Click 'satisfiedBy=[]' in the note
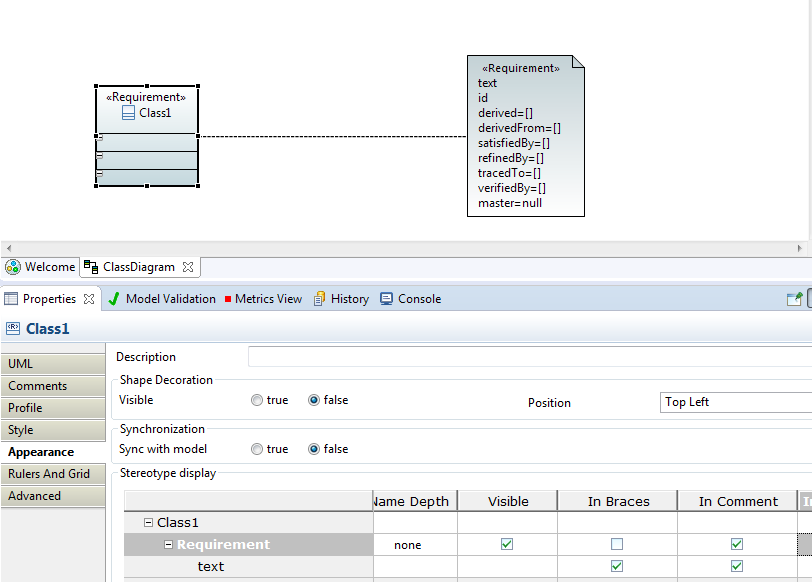Image resolution: width=812 pixels, height=582 pixels. click(514, 143)
